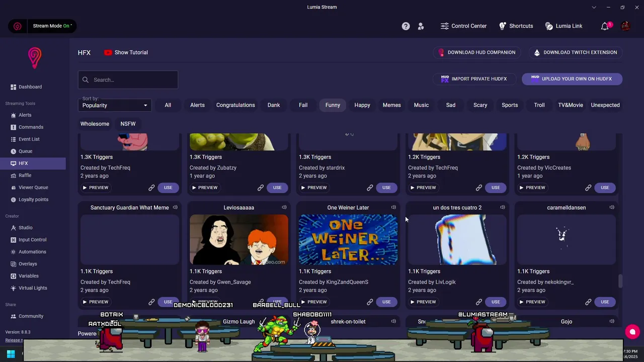Image resolution: width=644 pixels, height=362 pixels.
Task: Preview the caramelldansen effect
Action: 532,302
